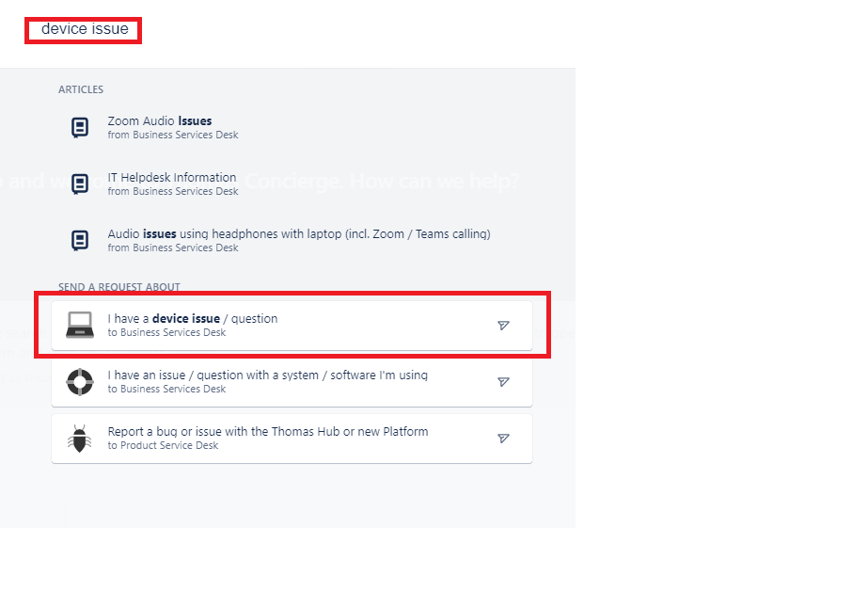
Task: Click 'to Product Service Desk' text
Action: tap(163, 446)
